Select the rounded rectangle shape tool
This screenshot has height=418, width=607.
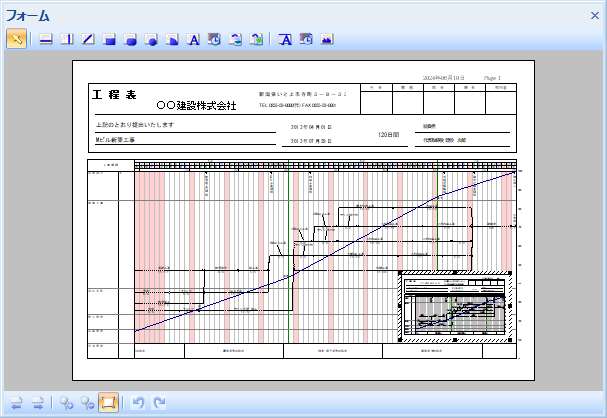(x=131, y=39)
